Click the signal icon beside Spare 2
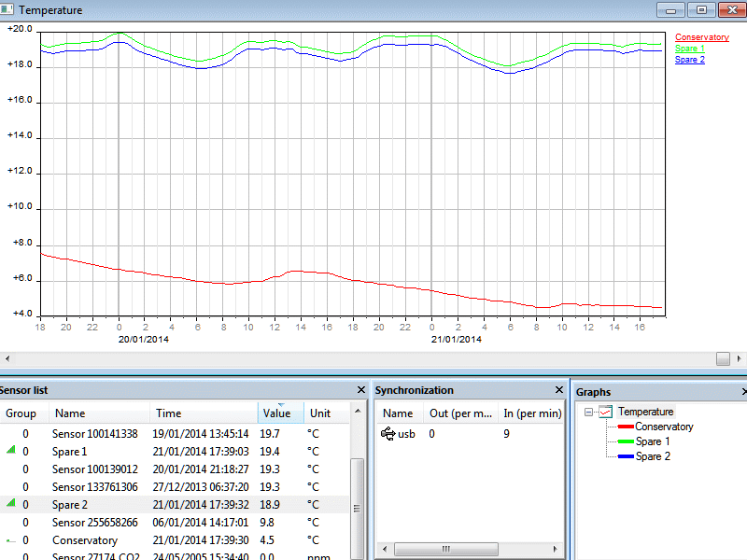Image resolution: width=747 pixels, height=560 pixels. pos(11,505)
